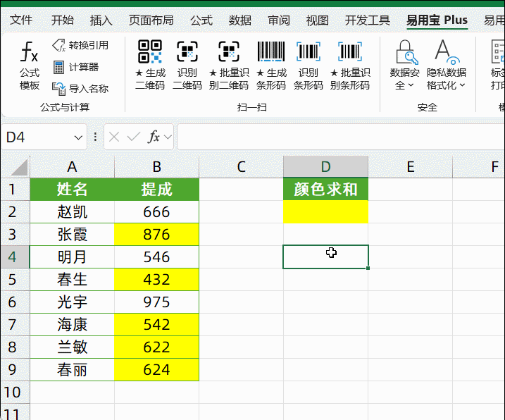Click the cancel X in formula bar
The height and width of the screenshot is (420, 505).
(x=114, y=137)
